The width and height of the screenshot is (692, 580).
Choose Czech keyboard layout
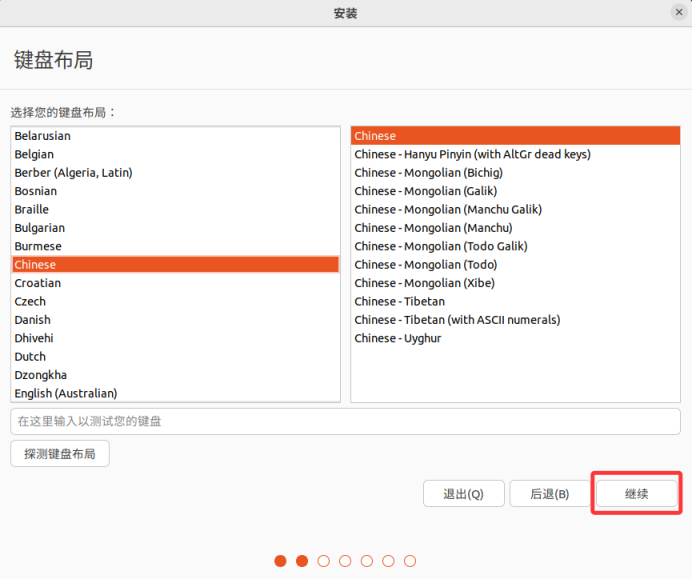point(175,301)
